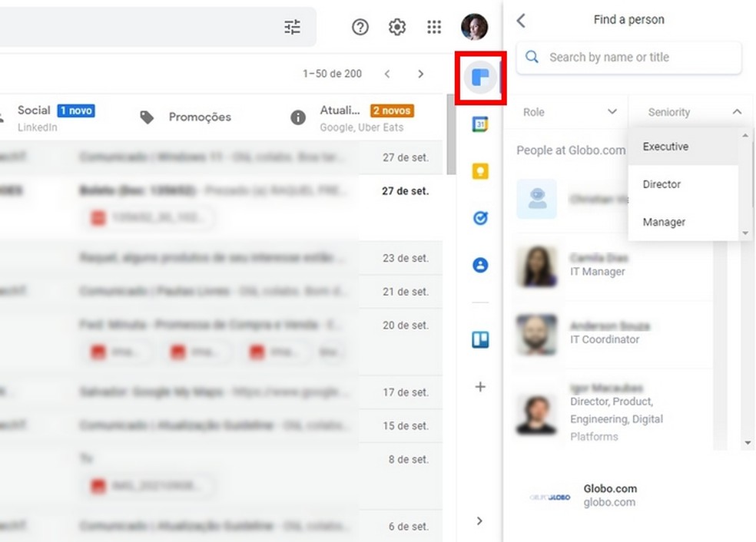Open the Help question mark menu
This screenshot has width=756, height=542.
tap(360, 27)
